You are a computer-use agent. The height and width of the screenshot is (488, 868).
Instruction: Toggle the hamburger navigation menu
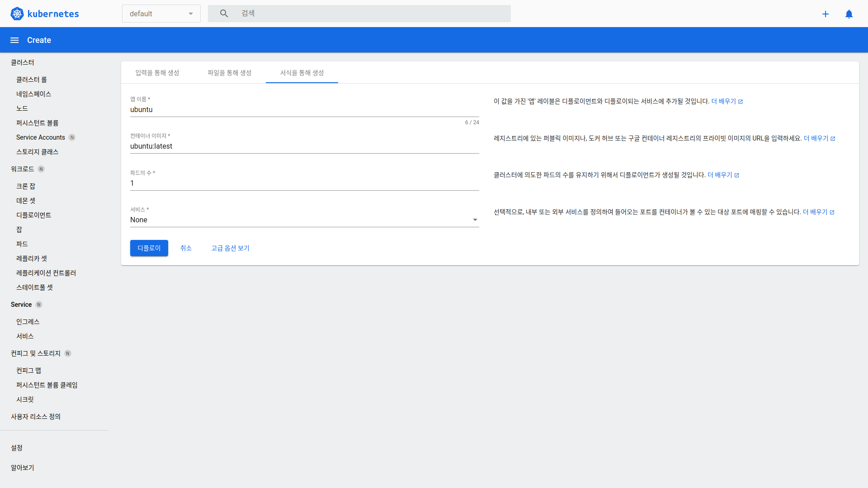point(14,40)
